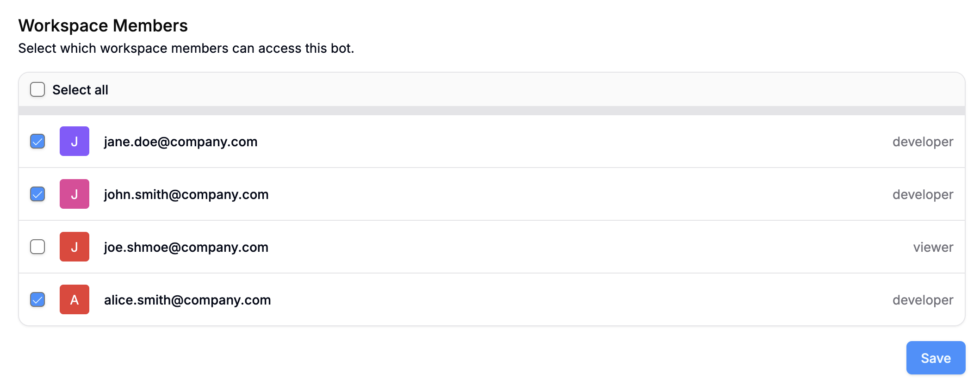Click Joe Shmoe's red J avatar
The width and height of the screenshot is (980, 386).
74,247
